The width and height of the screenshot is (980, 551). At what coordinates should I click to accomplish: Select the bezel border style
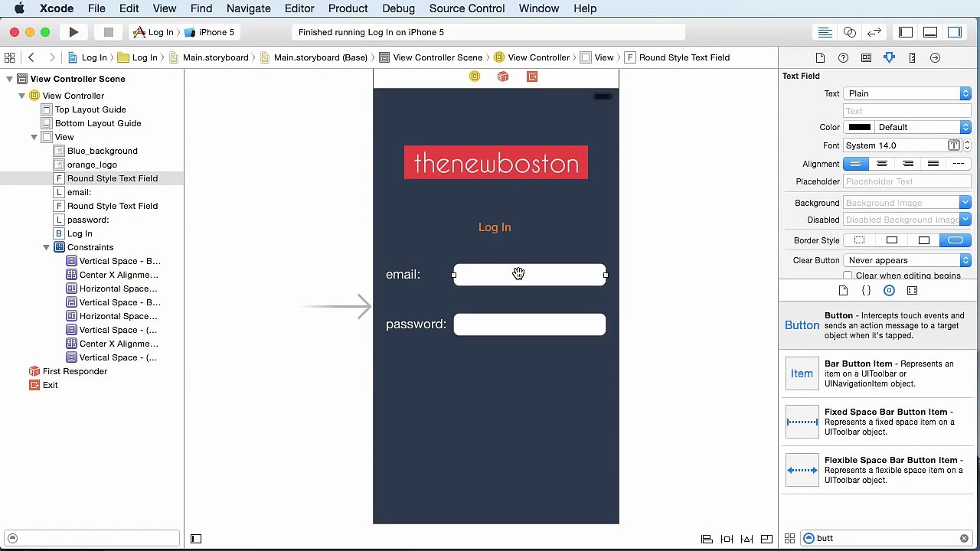click(x=924, y=240)
